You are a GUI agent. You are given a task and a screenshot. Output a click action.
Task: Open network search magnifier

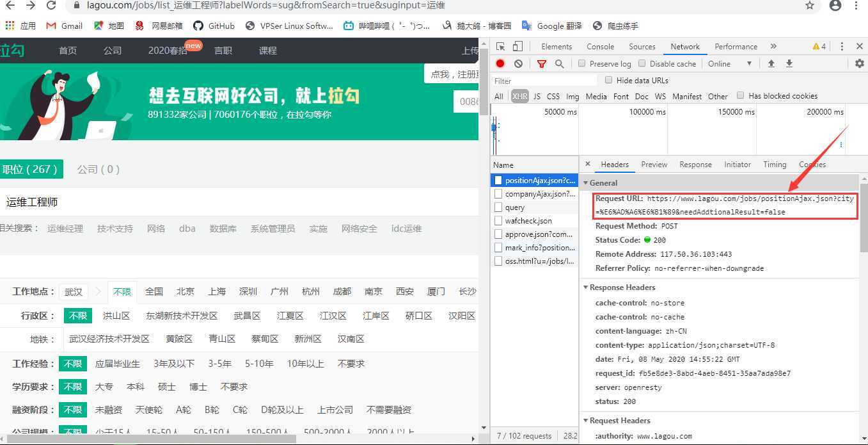pos(559,63)
